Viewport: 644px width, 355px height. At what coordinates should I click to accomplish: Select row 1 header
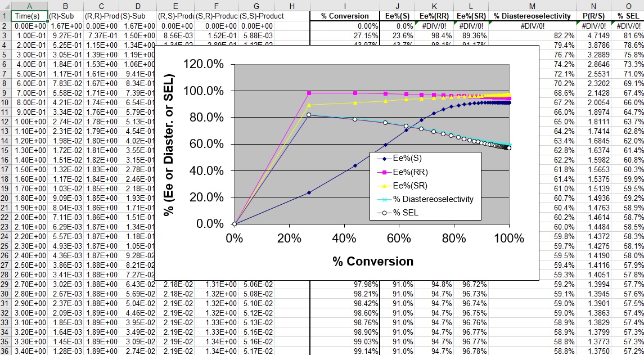pos(6,16)
